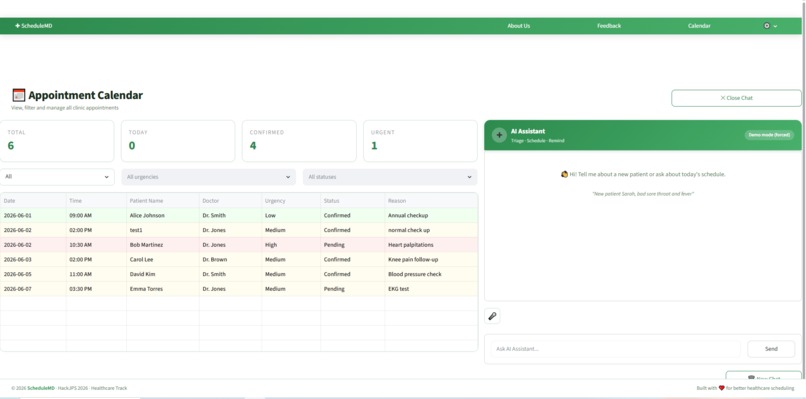806x399 pixels.
Task: Expand the account dropdown chevron in header
Action: [775, 26]
